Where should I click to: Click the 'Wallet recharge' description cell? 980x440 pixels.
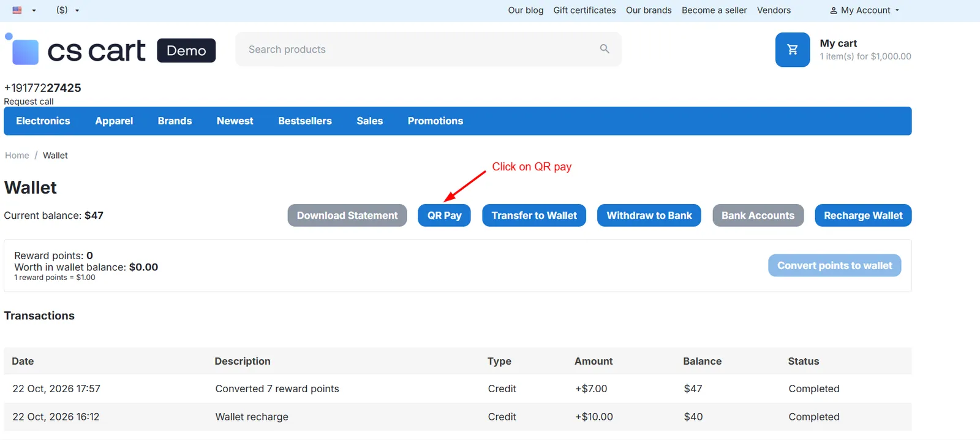point(252,417)
